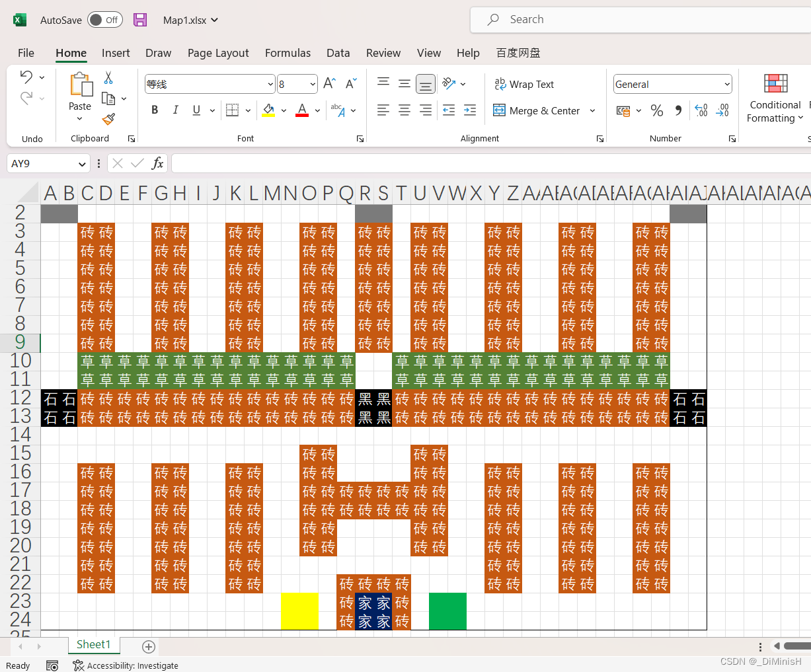Click the formula bar input
The width and height of the screenshot is (811, 672).
pyautogui.click(x=490, y=163)
